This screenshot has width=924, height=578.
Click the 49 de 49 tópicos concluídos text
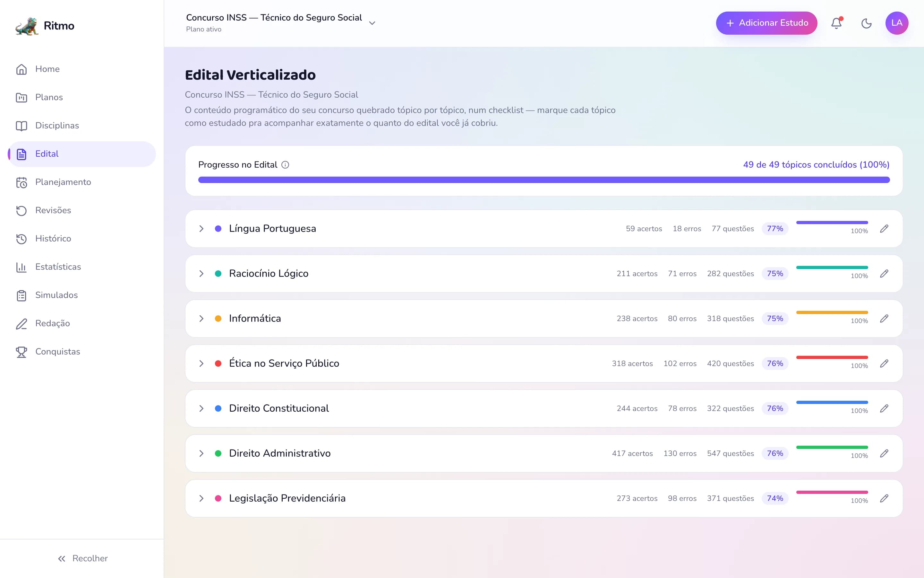coord(816,165)
